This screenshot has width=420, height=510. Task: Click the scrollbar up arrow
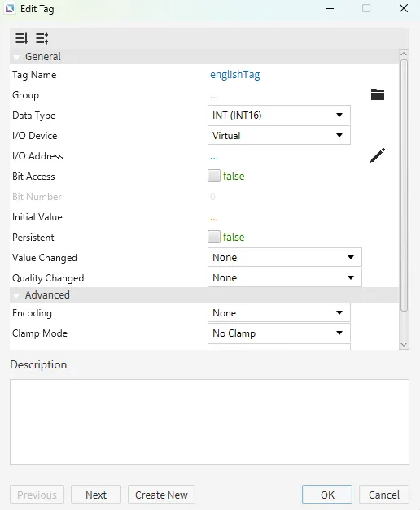pyautogui.click(x=404, y=54)
